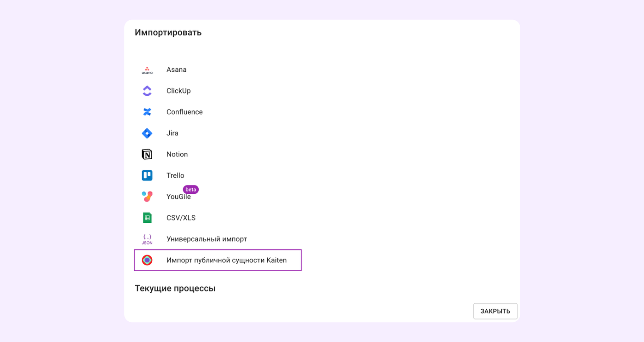The image size is (644, 342).
Task: Open the CSV/XLS import option
Action: pyautogui.click(x=181, y=218)
